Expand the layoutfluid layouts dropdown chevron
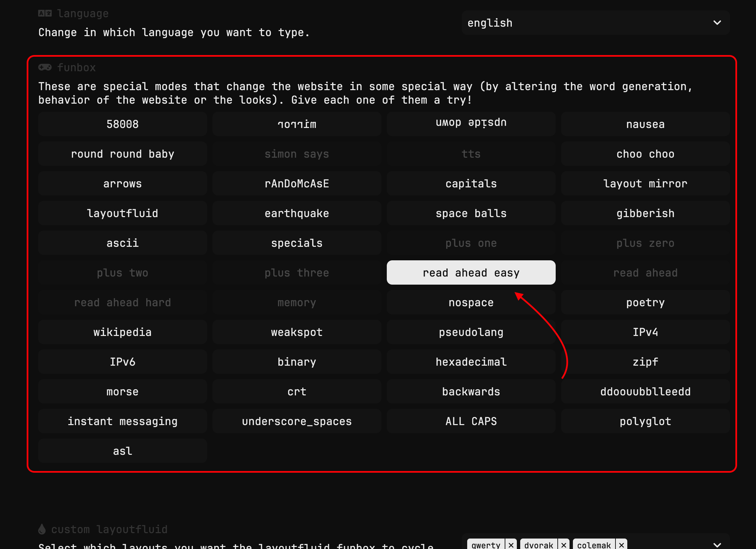The height and width of the screenshot is (549, 756). coord(717,545)
